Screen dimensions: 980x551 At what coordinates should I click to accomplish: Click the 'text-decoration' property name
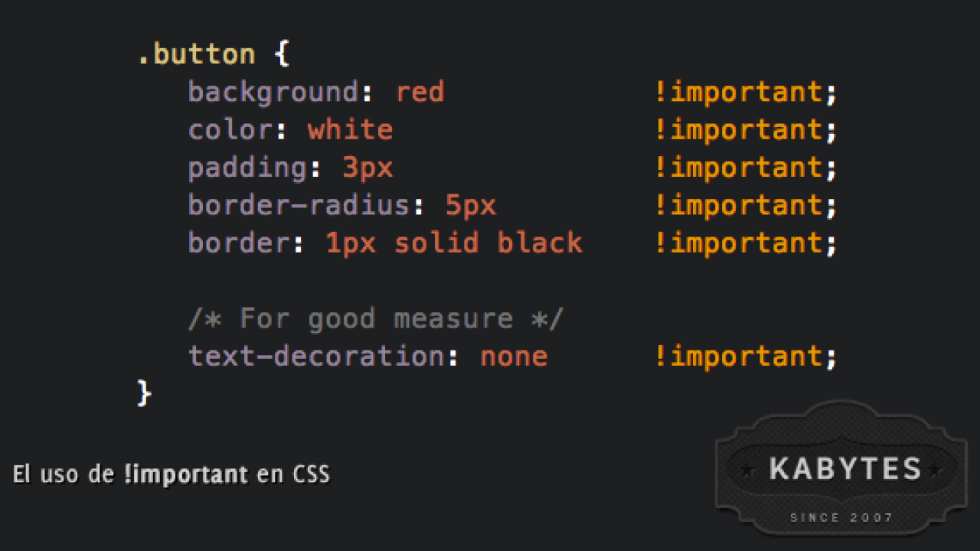pos(316,356)
